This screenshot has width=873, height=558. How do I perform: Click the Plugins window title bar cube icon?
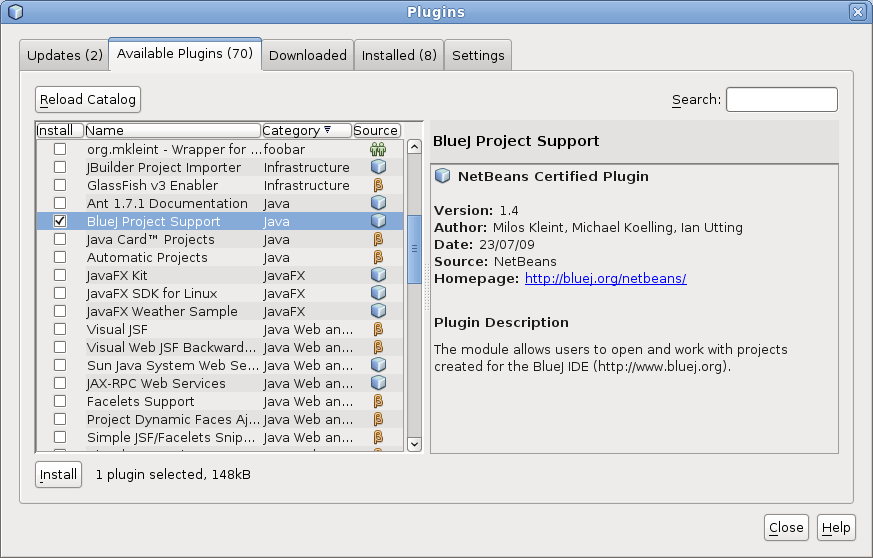point(16,12)
